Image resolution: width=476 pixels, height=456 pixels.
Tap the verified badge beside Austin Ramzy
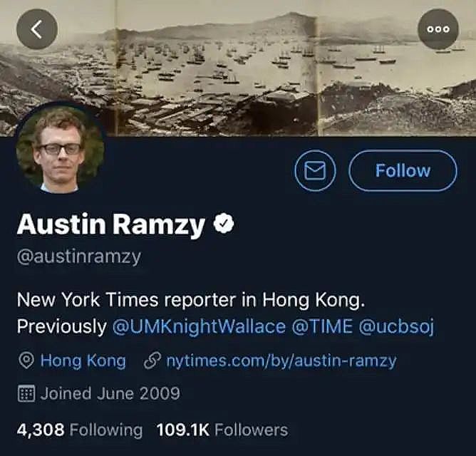pyautogui.click(x=224, y=224)
